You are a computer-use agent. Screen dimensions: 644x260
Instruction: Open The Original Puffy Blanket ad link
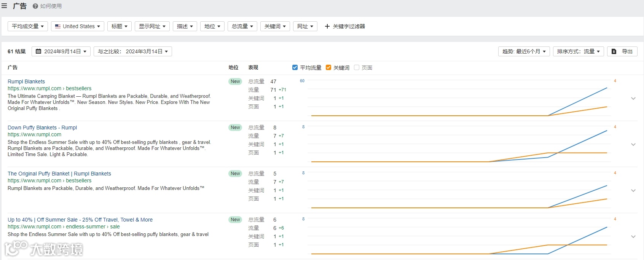coord(59,174)
